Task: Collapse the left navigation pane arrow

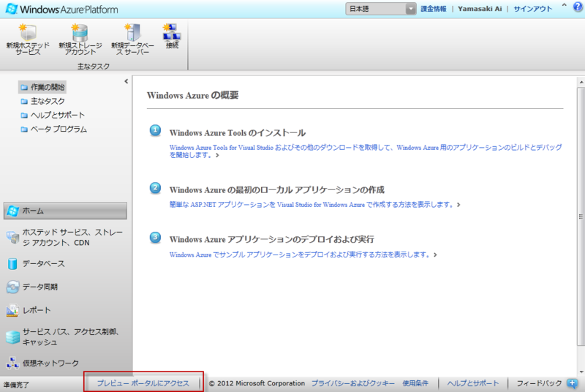Action: click(126, 81)
